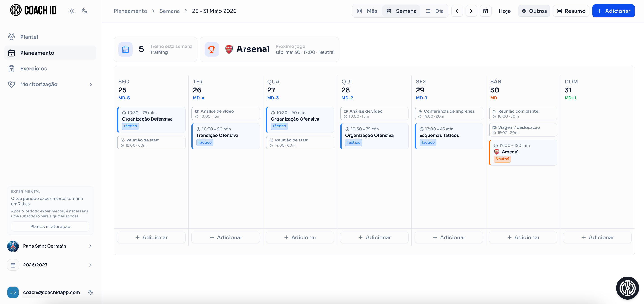Add event on Saturday 30 column
This screenshot has width=644, height=304.
click(x=523, y=237)
